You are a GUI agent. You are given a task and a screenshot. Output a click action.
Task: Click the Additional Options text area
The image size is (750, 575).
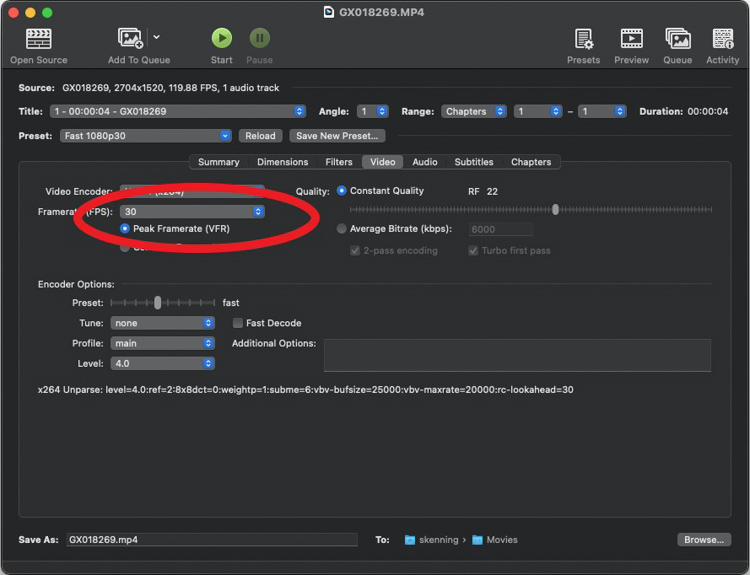click(x=518, y=355)
